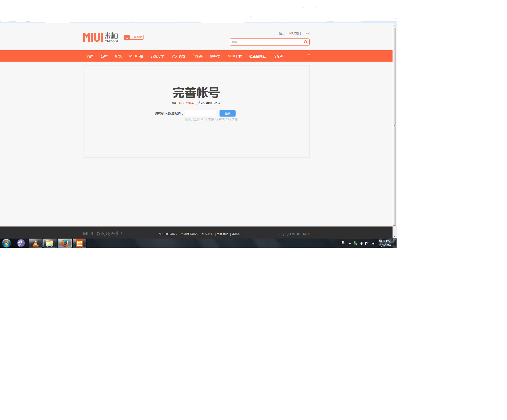
Task: Click the forum nickname input field
Action: click(200, 113)
